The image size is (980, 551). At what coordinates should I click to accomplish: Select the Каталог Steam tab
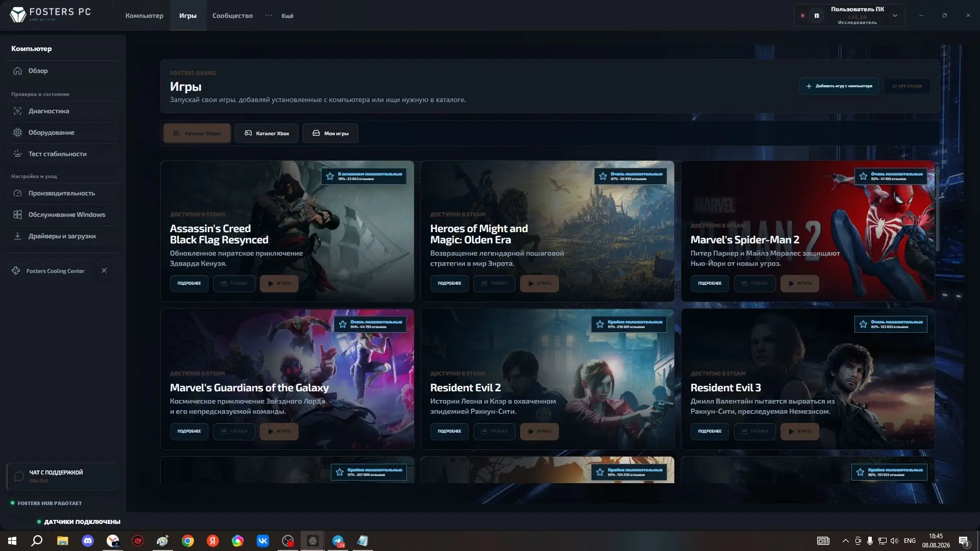(197, 133)
